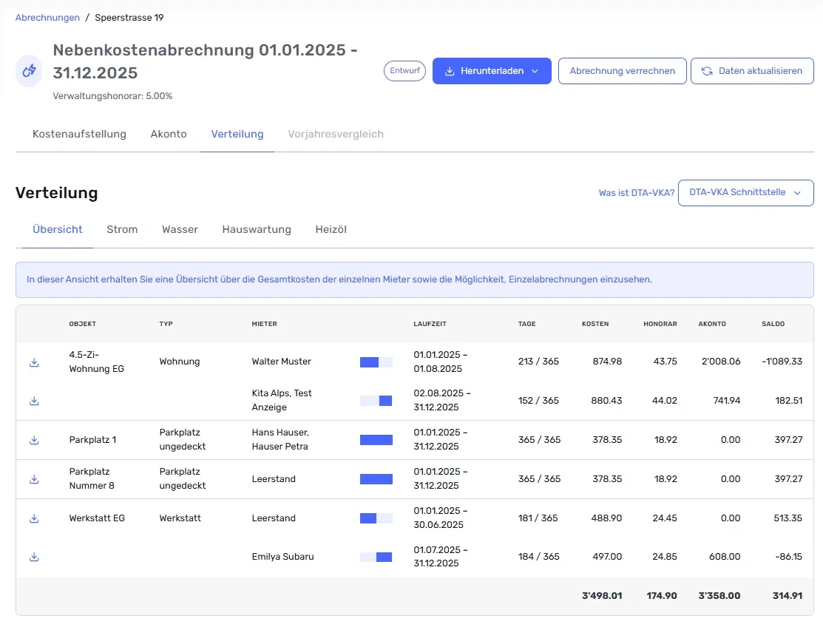The image size is (823, 644).
Task: Click the total Kosten value '3'498.01'
Action: pos(602,596)
